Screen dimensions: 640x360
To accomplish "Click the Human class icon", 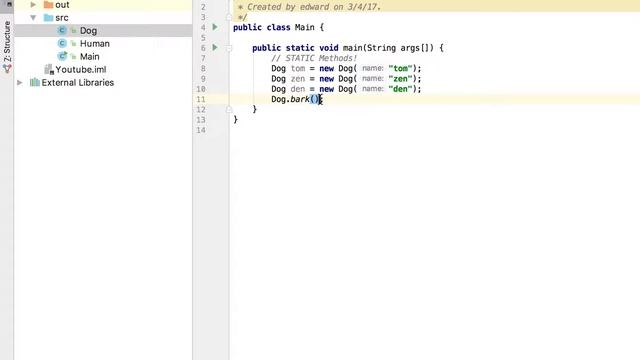I will (62, 43).
